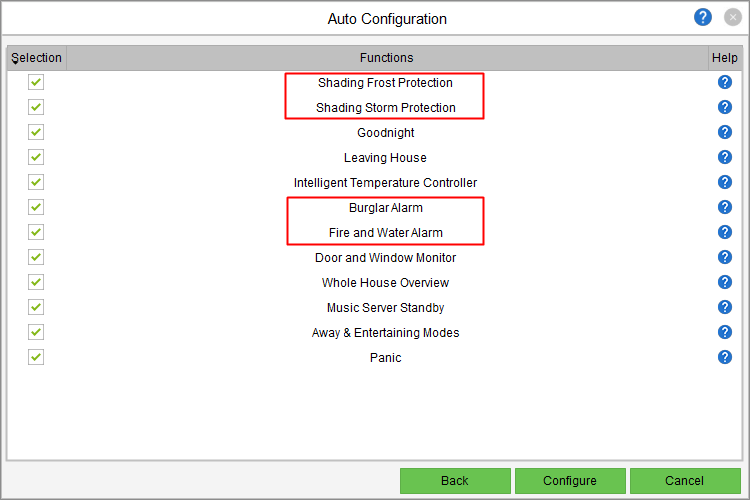
Task: Go back with the Back button
Action: [455, 481]
